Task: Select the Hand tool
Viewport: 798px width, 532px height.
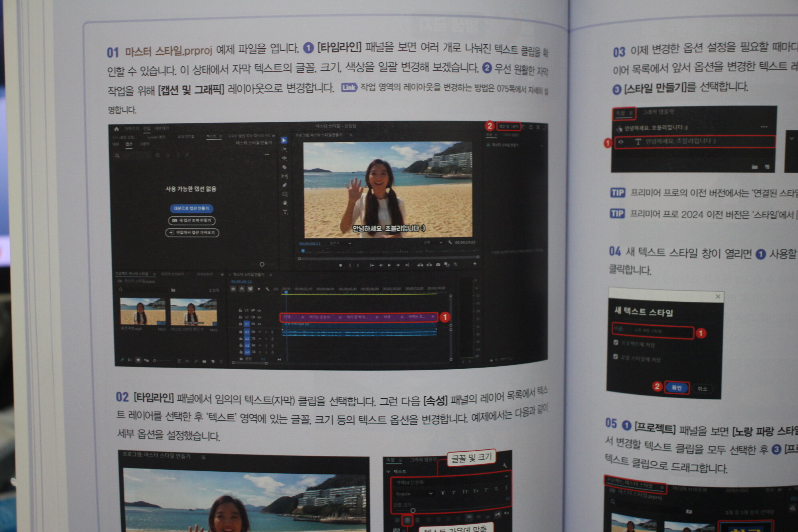Action: click(285, 203)
